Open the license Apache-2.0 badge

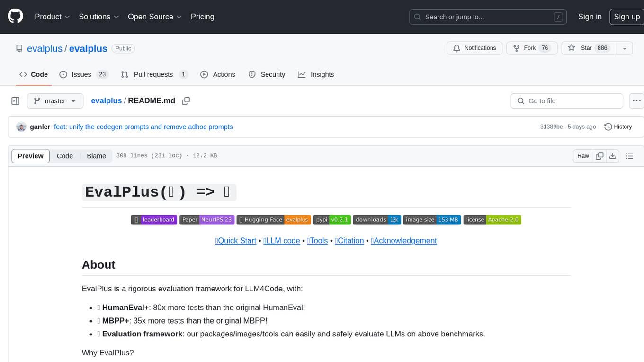click(492, 219)
